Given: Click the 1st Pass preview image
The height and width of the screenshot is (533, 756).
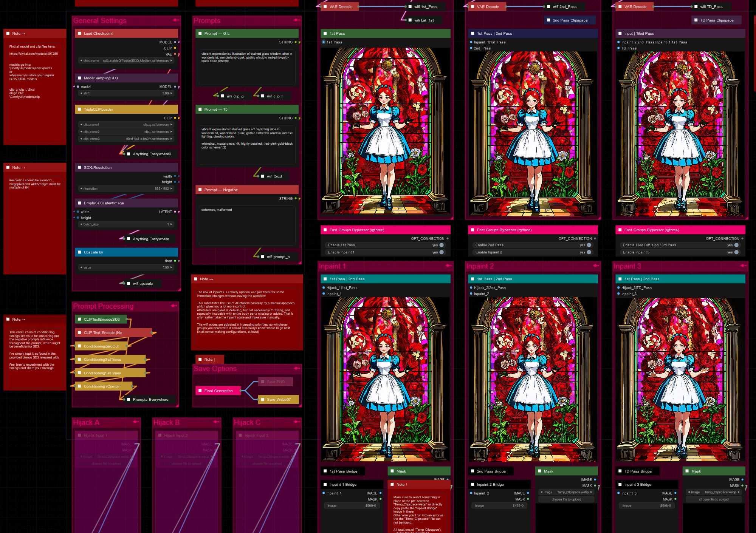Looking at the screenshot, I should [x=386, y=132].
